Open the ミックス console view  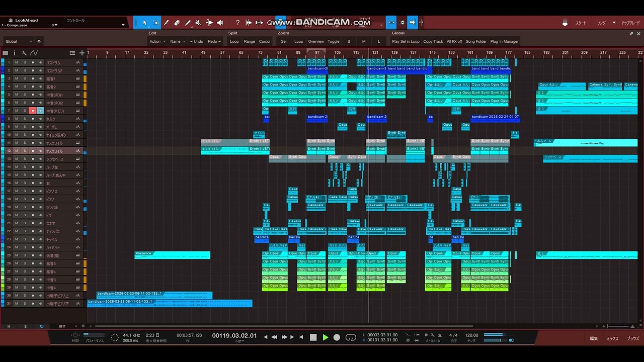point(612,339)
